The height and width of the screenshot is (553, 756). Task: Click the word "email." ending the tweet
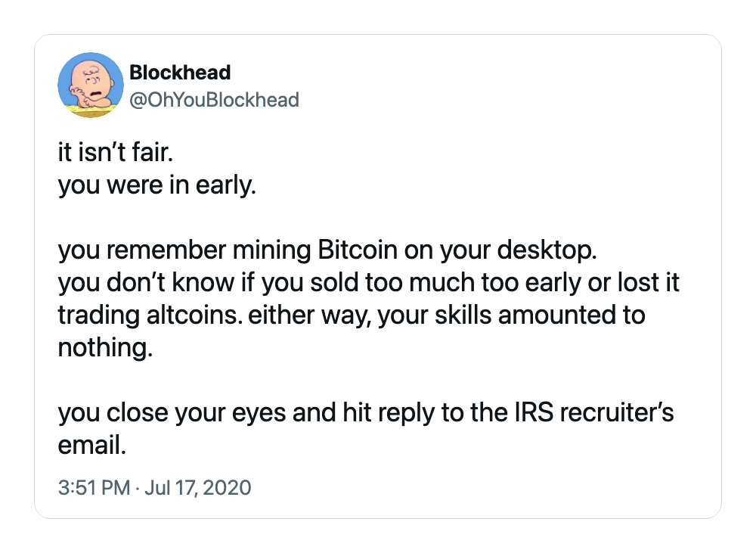pos(92,445)
